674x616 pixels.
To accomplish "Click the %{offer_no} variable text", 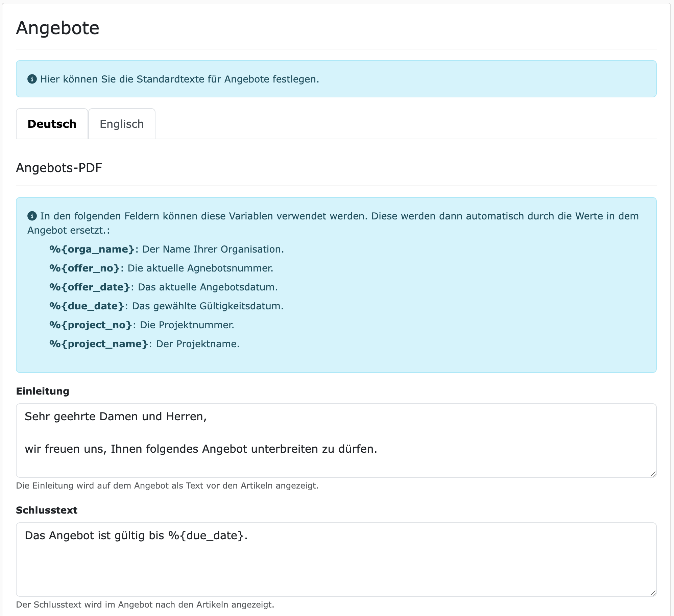I will coord(85,268).
